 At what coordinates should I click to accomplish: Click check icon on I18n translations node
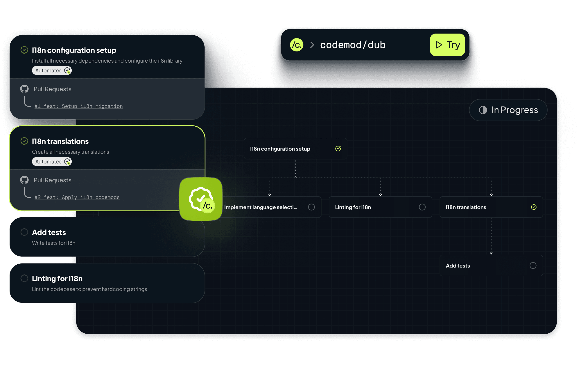pos(534,207)
